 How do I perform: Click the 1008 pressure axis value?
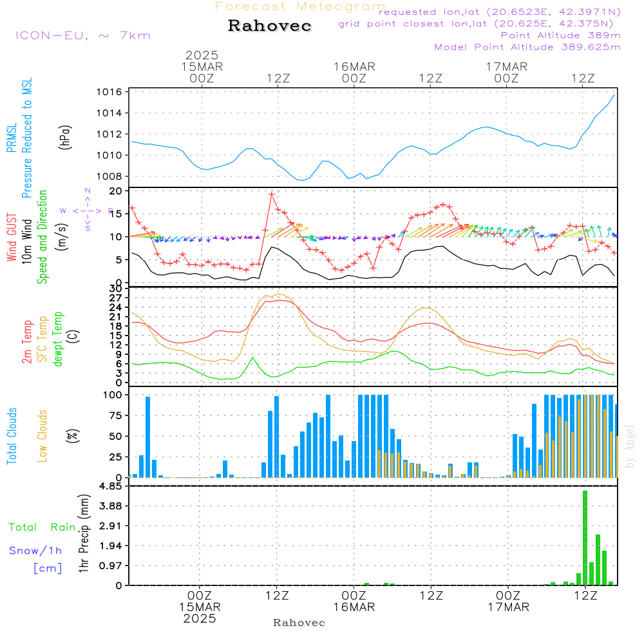(x=109, y=176)
